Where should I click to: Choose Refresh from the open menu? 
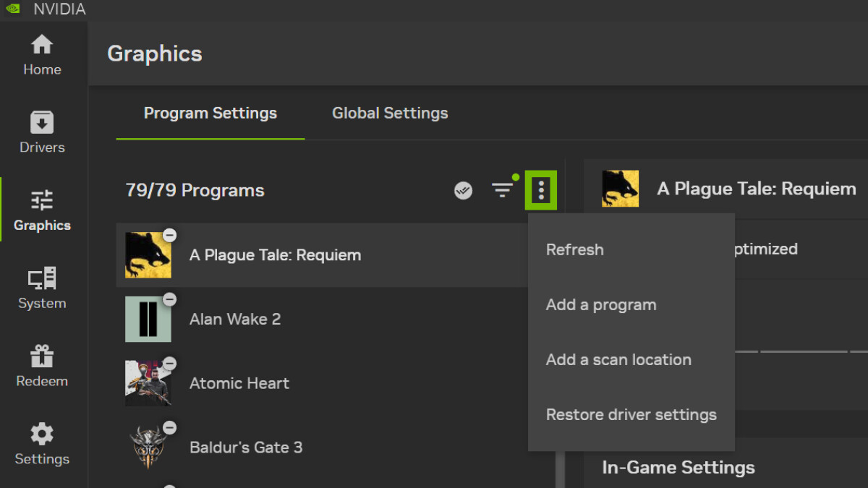tap(575, 249)
